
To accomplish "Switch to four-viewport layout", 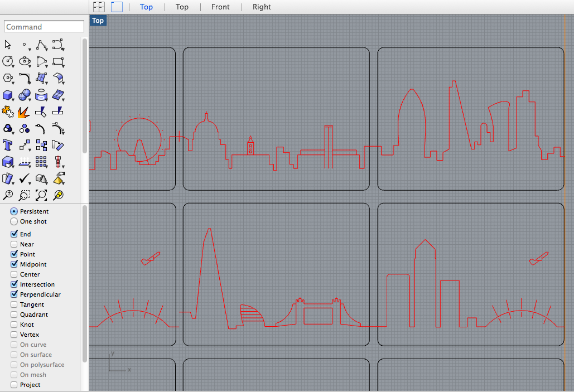I will [x=99, y=7].
